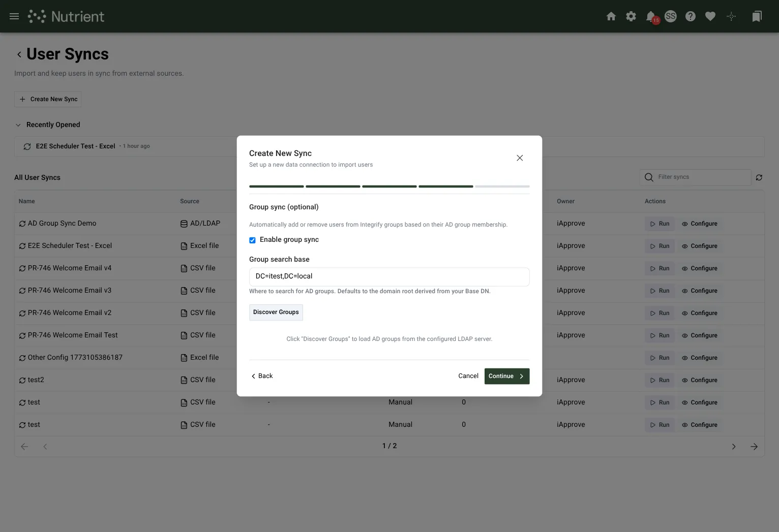Open AD Group Sync Demo sync entry
This screenshot has height=532, width=779.
click(62, 224)
